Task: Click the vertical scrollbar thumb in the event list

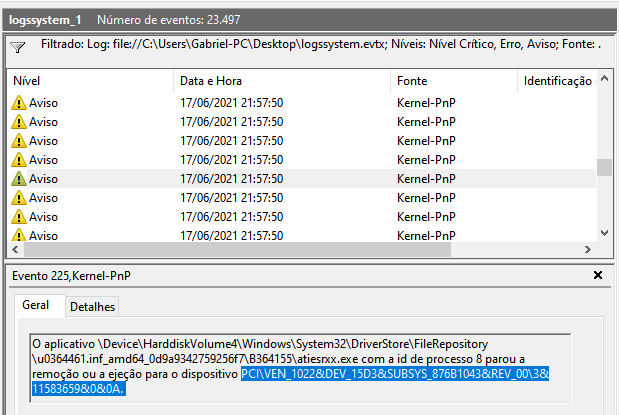Action: click(604, 167)
